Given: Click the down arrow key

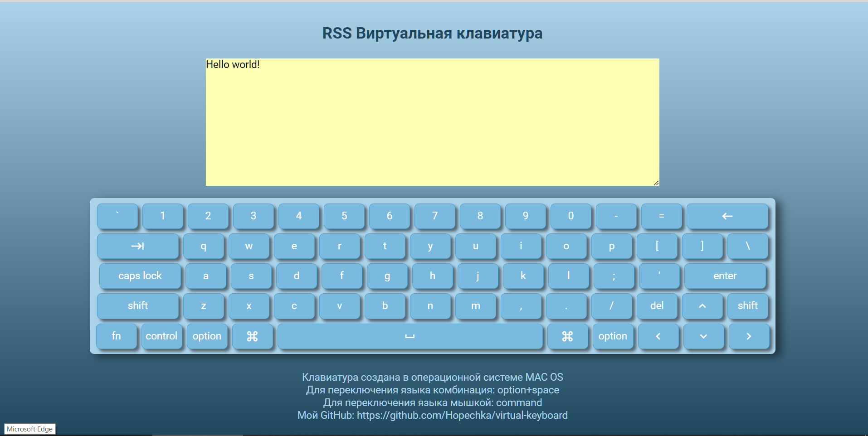Looking at the screenshot, I should [703, 336].
